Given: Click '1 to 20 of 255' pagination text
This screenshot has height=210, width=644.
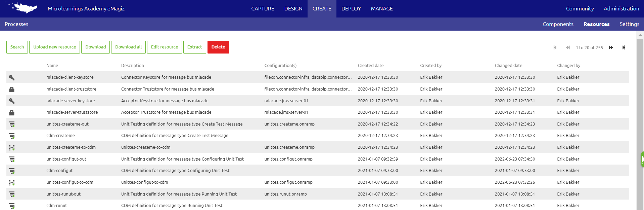Looking at the screenshot, I should pyautogui.click(x=589, y=48).
